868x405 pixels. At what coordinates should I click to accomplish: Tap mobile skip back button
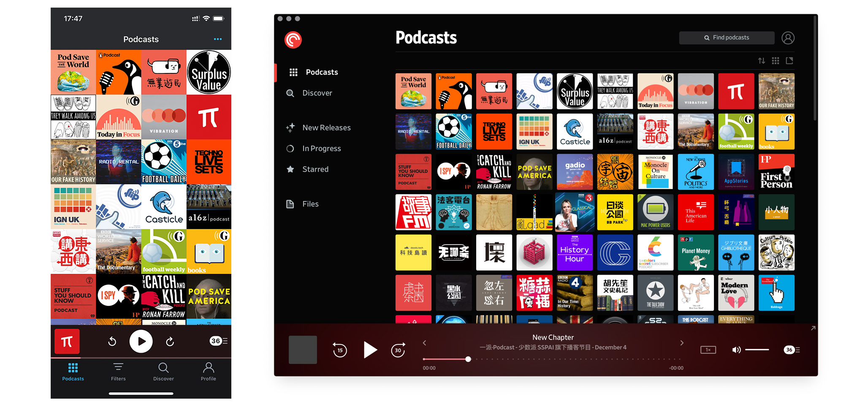pos(112,341)
